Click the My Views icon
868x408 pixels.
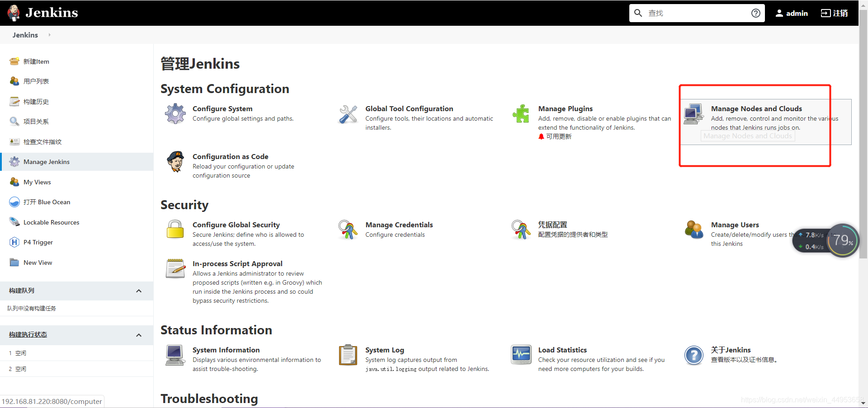14,182
